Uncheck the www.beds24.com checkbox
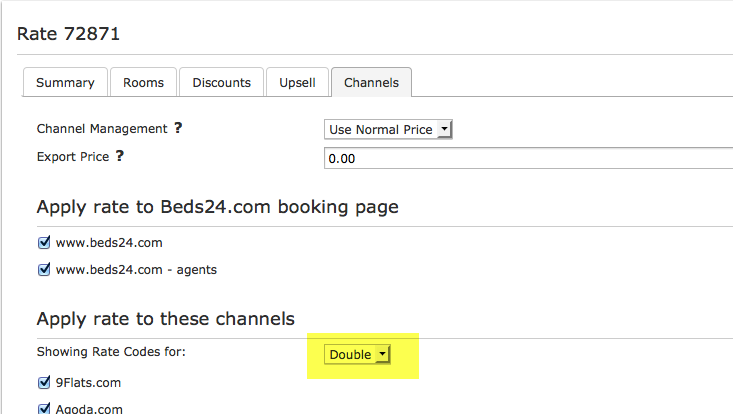The height and width of the screenshot is (414, 733). coord(44,243)
